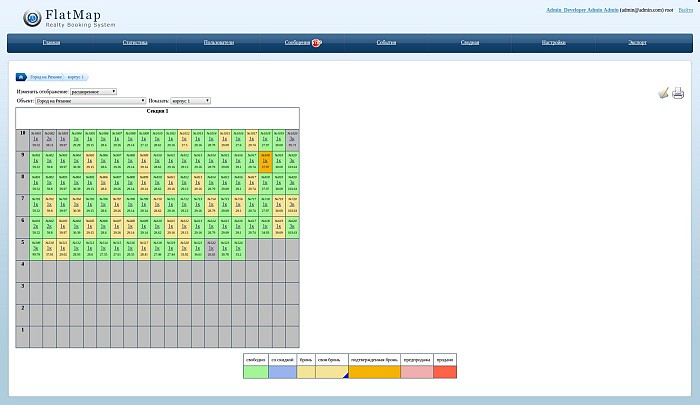Click the red notification badge on Сообщения

316,43
